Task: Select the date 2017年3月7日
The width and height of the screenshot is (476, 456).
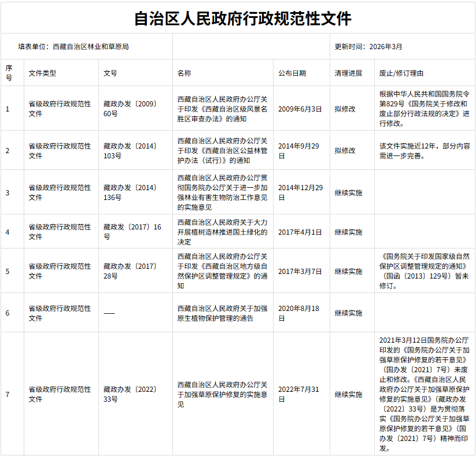Action: point(300,271)
